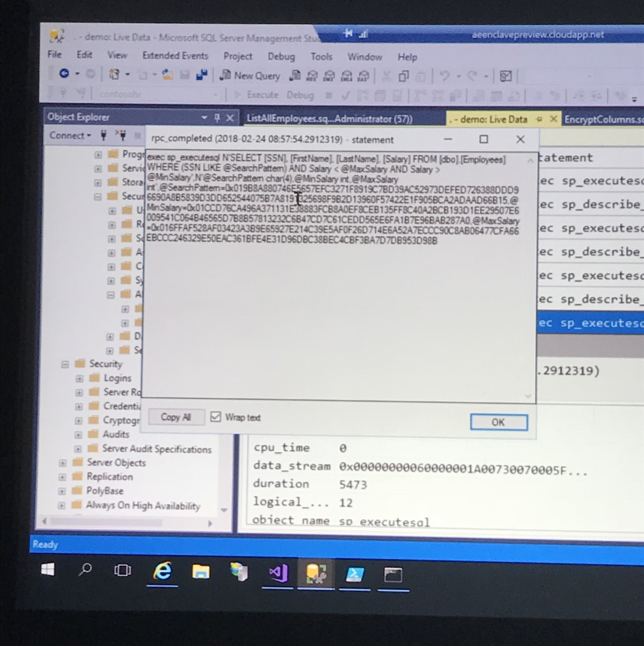
Task: Click the disconnect plug icon in Object Explorer
Action: [122, 135]
